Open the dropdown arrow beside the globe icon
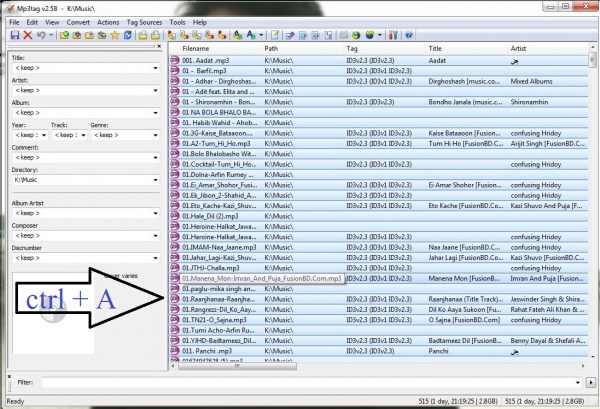This screenshot has height=409, width=600. point(380,35)
